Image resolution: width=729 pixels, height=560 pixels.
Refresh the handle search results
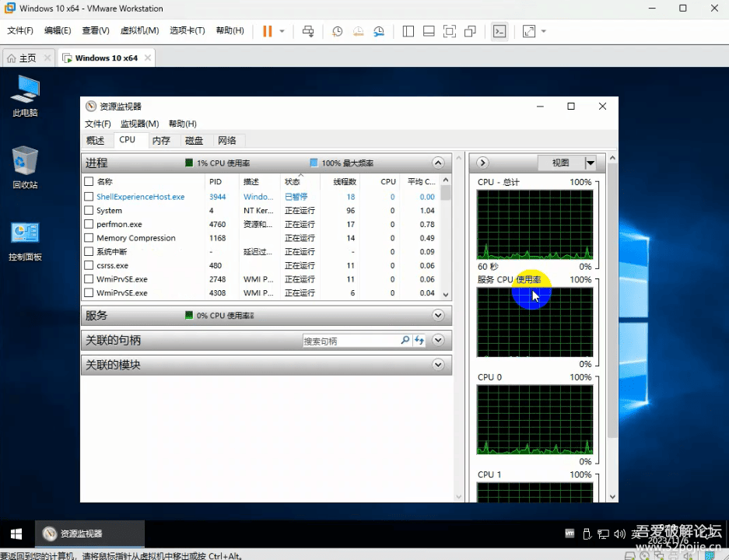420,340
